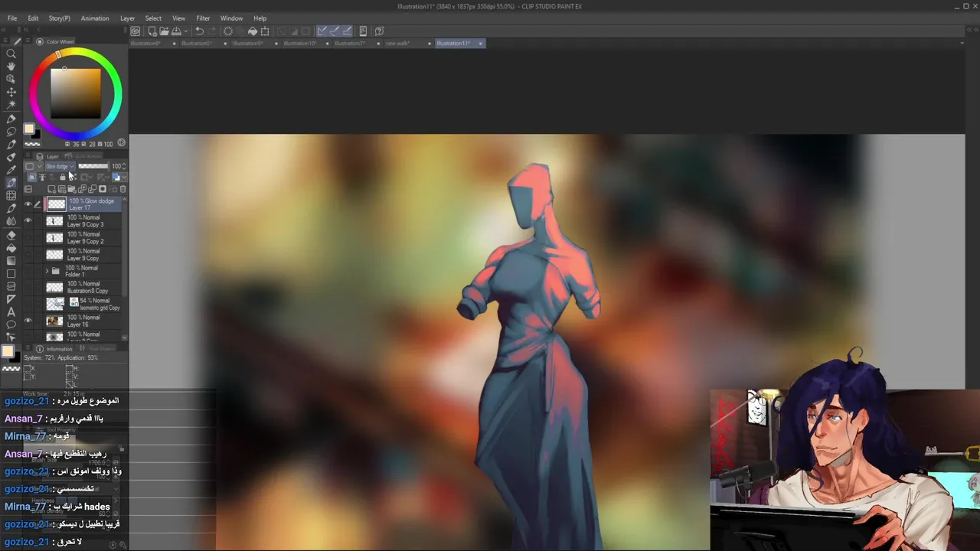Switch to the Illustration10 tab
The height and width of the screenshot is (551, 980).
click(x=299, y=44)
